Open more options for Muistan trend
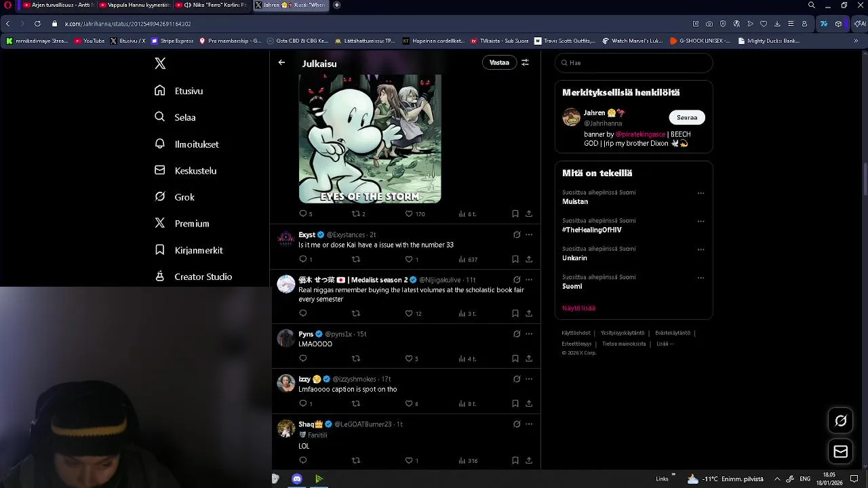This screenshot has width=868, height=488. pos(701,193)
